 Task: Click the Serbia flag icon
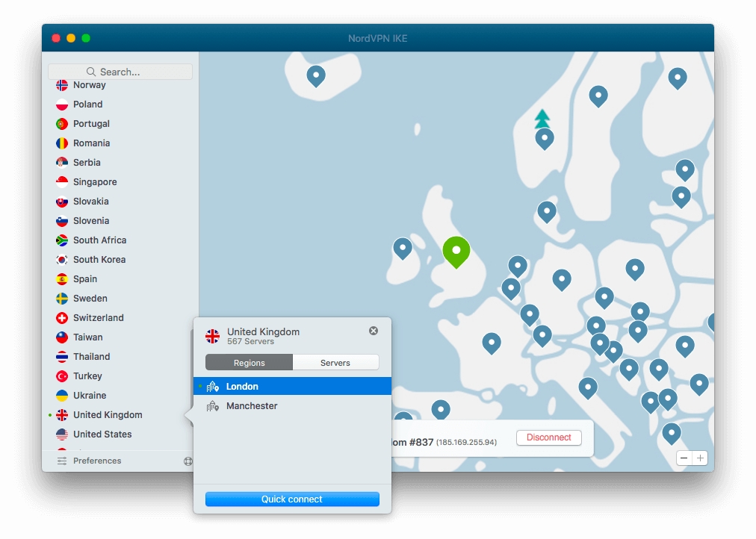(x=62, y=162)
